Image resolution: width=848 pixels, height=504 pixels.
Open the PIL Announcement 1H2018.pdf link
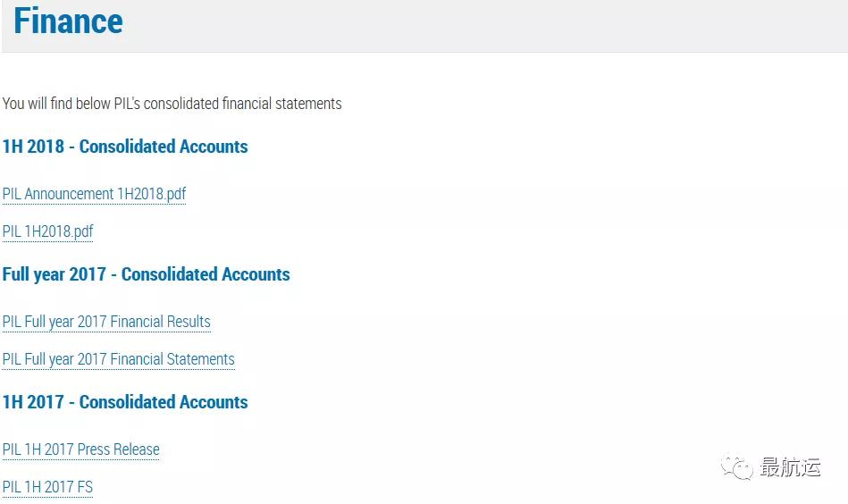point(94,194)
